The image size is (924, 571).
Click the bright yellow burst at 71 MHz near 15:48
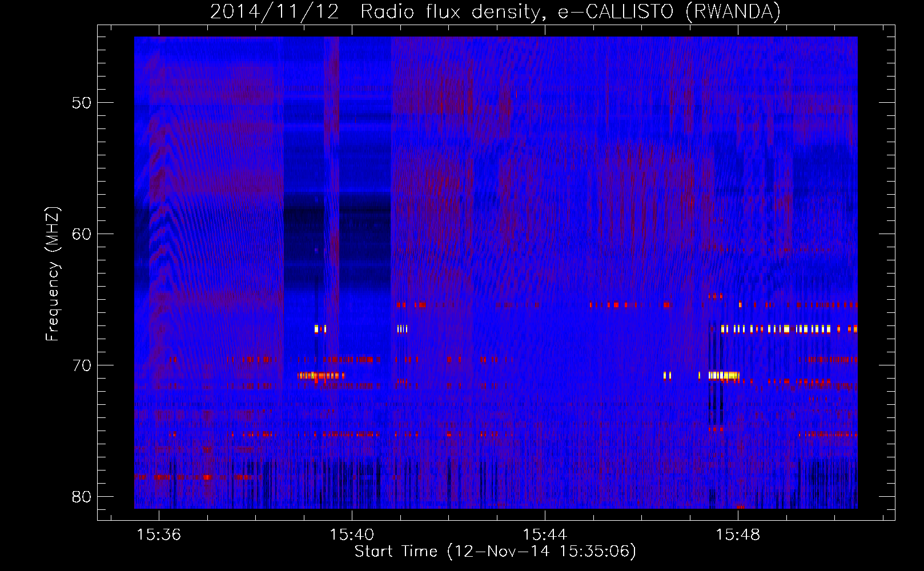click(724, 375)
